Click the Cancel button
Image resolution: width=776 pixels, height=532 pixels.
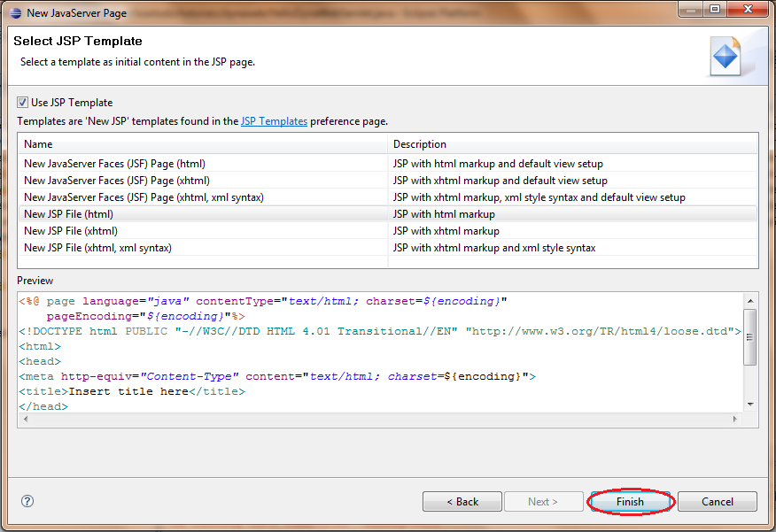coord(717,501)
